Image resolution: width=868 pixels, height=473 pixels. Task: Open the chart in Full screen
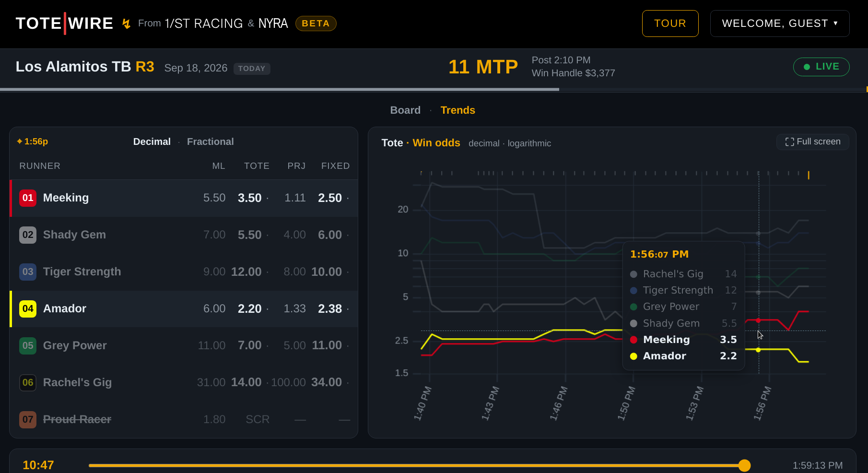812,142
